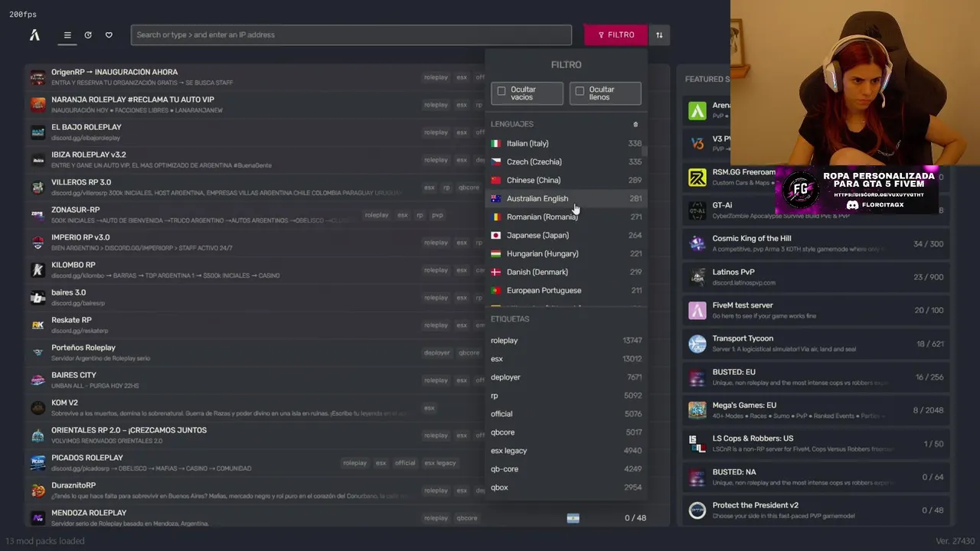Screen dimensions: 980x551
Task: Filter by Chinese (China) language
Action: 567,180
